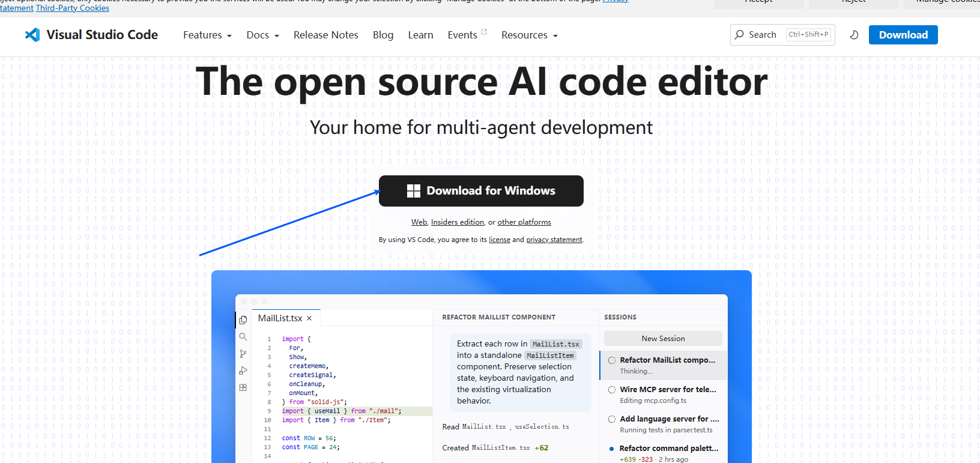Image resolution: width=980 pixels, height=463 pixels.
Task: Click the Run and Debug icon in the preview
Action: pos(243,371)
